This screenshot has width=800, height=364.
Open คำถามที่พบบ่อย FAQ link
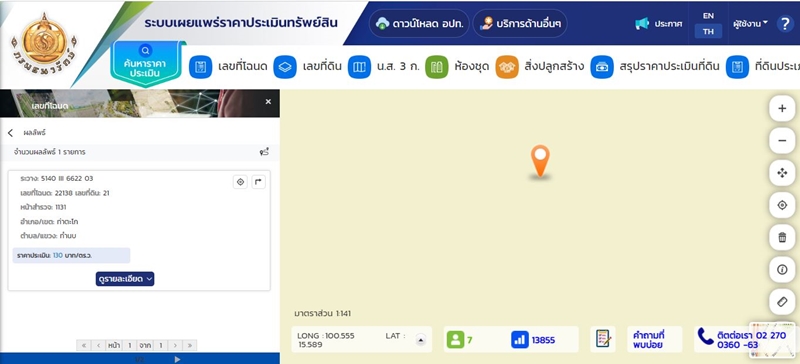pyautogui.click(x=655, y=339)
